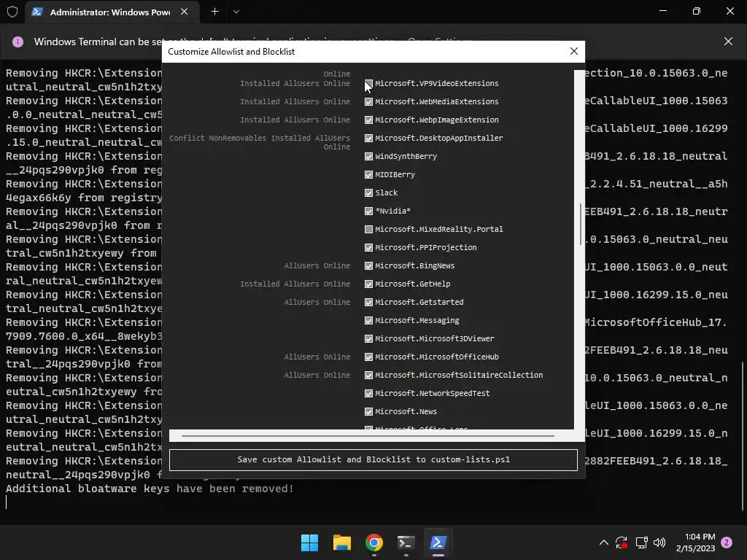Toggle the *Nvidia* checkbox
Viewport: 747px width, 560px height.
pyautogui.click(x=368, y=211)
